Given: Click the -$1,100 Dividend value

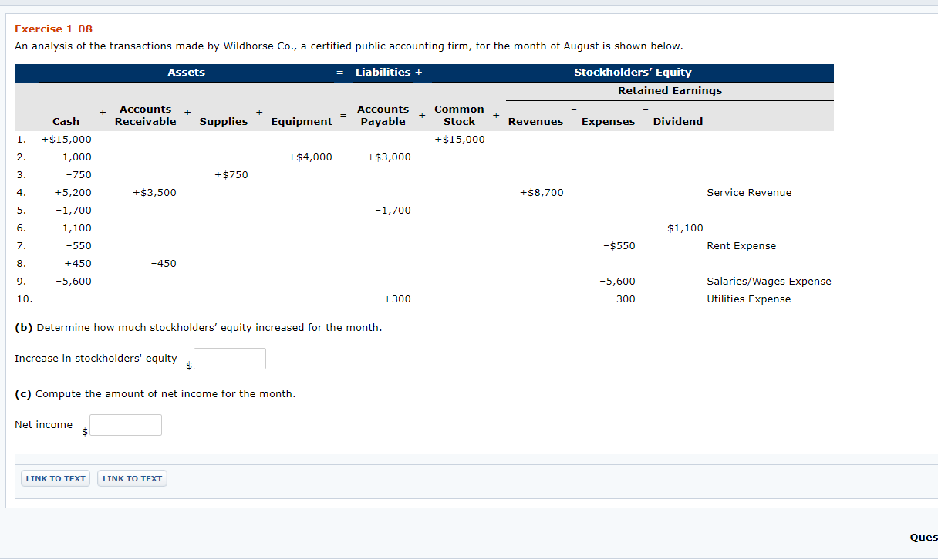Looking at the screenshot, I should tap(683, 228).
